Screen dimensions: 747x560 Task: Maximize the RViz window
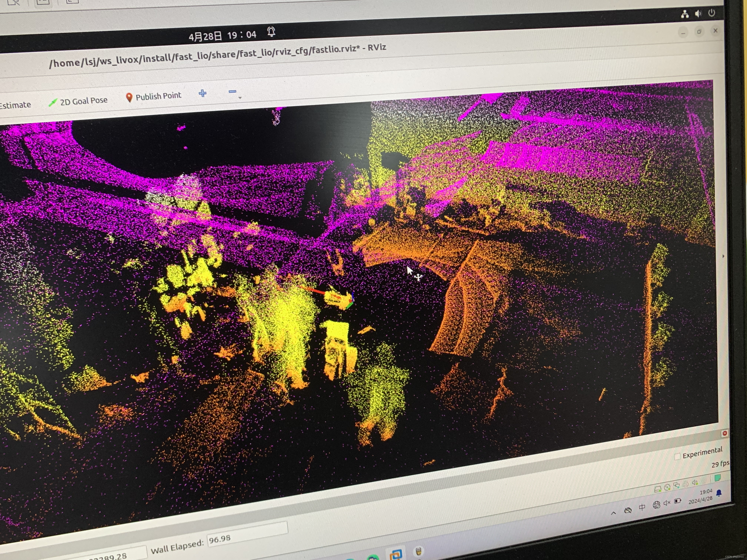699,32
